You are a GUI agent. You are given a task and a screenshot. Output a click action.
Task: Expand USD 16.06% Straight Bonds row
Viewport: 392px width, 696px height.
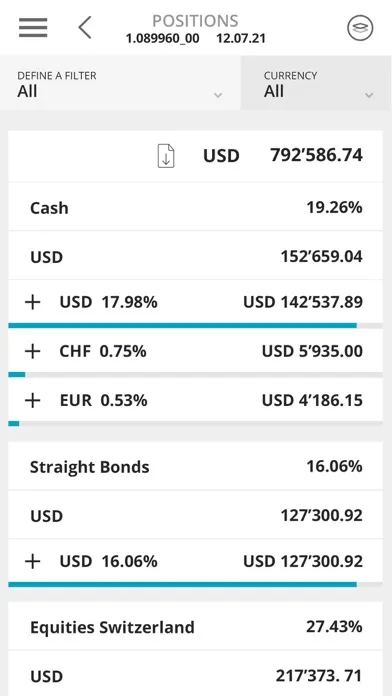195,562
